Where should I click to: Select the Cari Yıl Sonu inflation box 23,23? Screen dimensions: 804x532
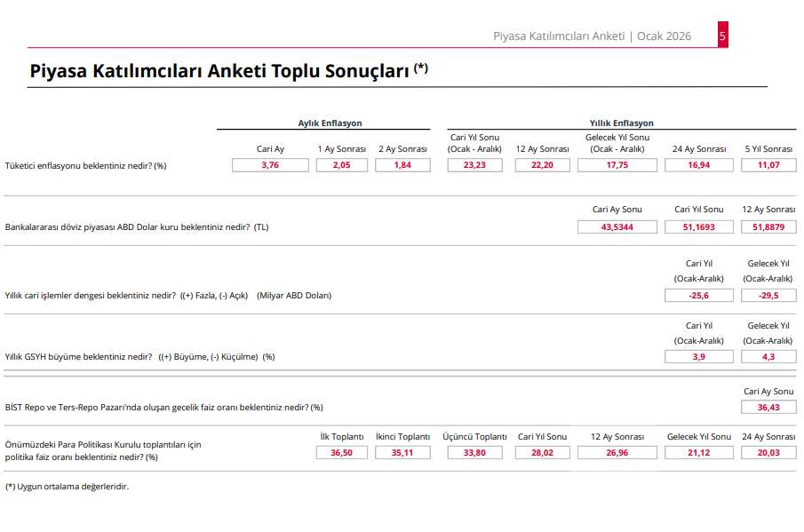click(474, 165)
